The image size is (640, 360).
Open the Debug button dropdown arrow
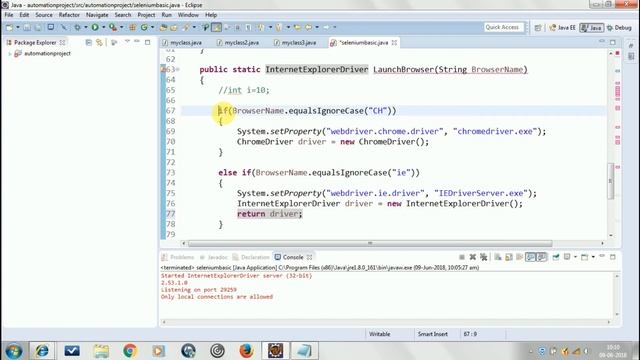click(x=85, y=27)
